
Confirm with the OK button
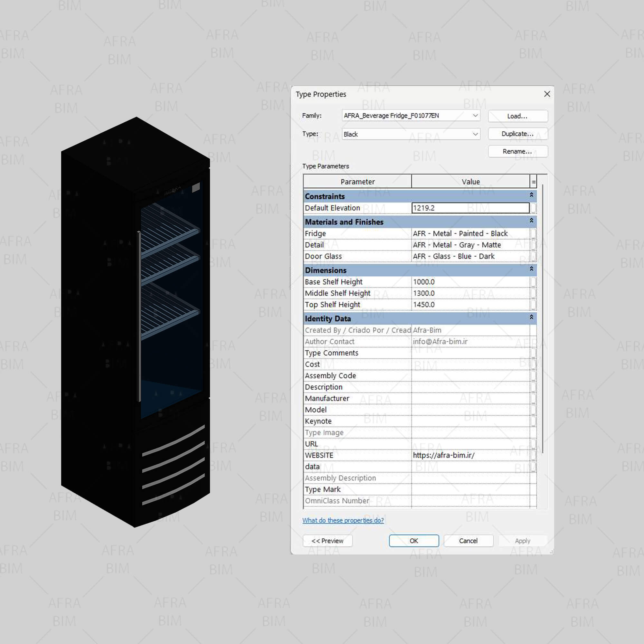(414, 541)
